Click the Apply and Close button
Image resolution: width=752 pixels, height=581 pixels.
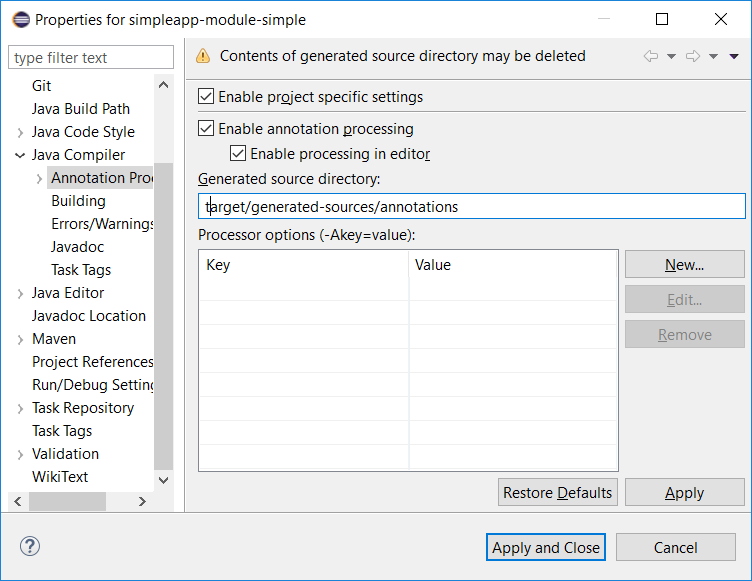coord(546,547)
